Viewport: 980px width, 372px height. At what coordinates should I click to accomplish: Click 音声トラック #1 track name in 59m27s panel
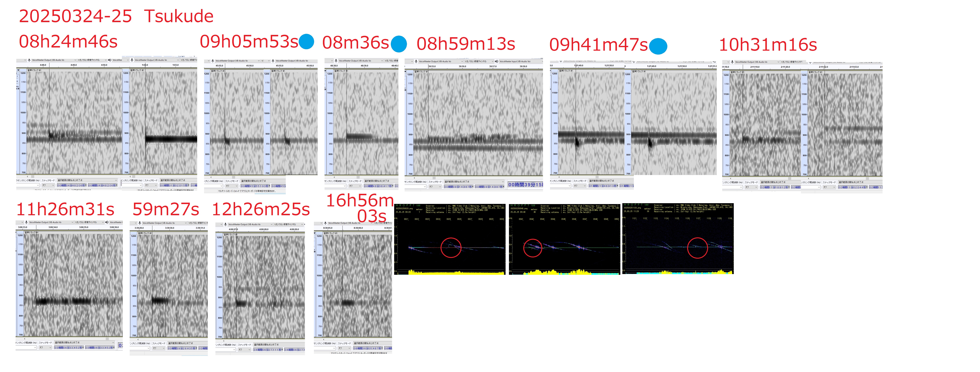tap(145, 233)
